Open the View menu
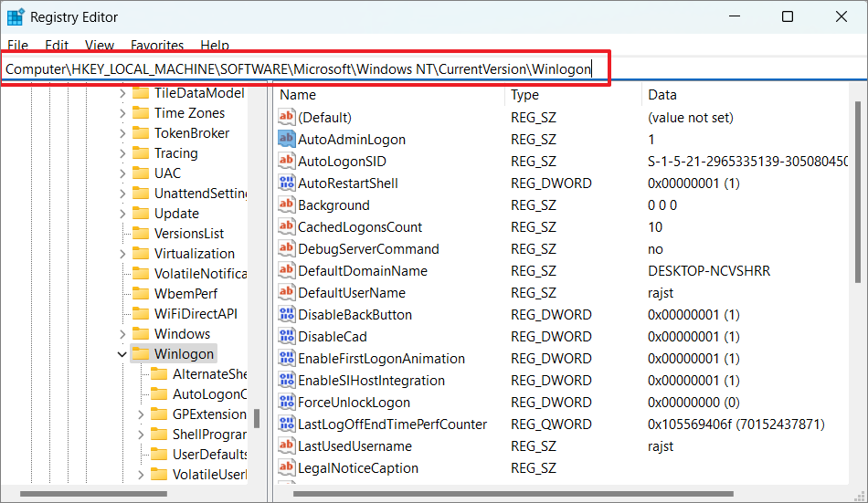This screenshot has width=868, height=503. pos(100,45)
